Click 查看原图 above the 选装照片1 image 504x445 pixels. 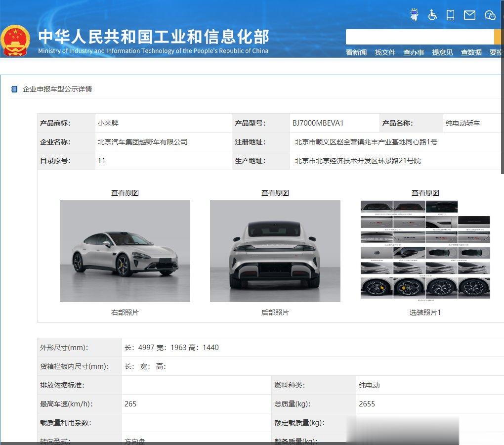pos(425,193)
